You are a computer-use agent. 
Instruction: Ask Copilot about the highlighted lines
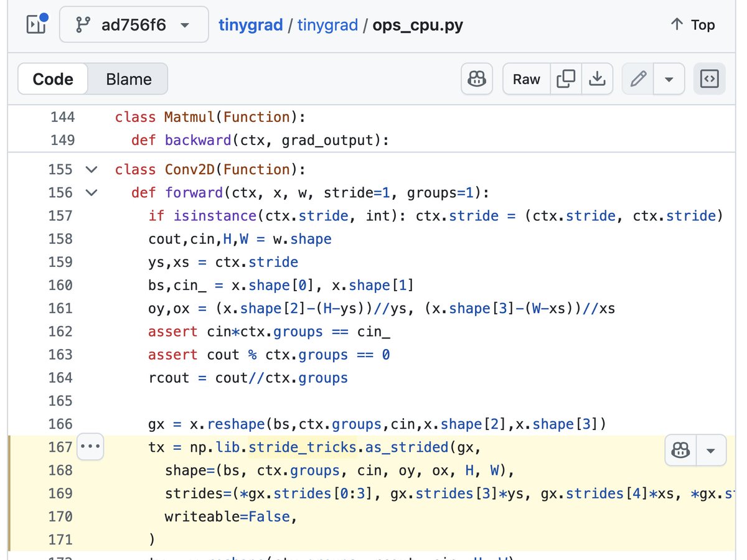[680, 450]
